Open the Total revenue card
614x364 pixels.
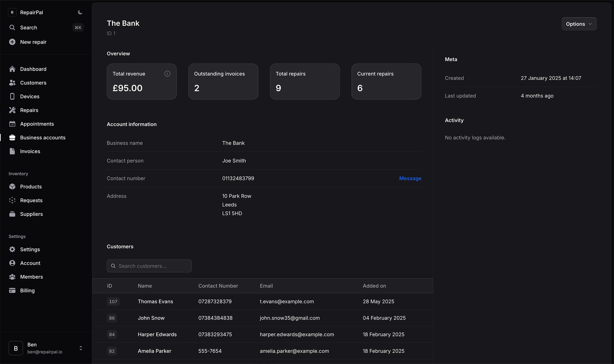coord(142,82)
